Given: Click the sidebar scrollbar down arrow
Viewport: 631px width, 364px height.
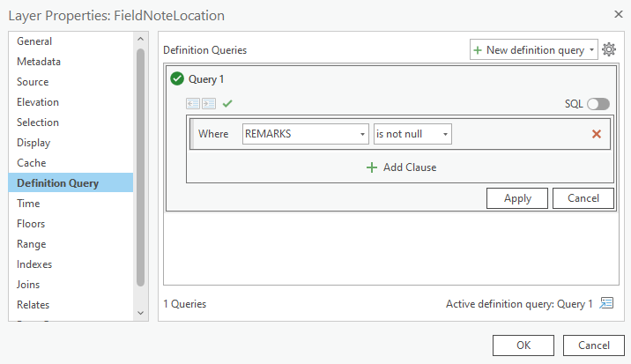Looking at the screenshot, I should [140, 313].
